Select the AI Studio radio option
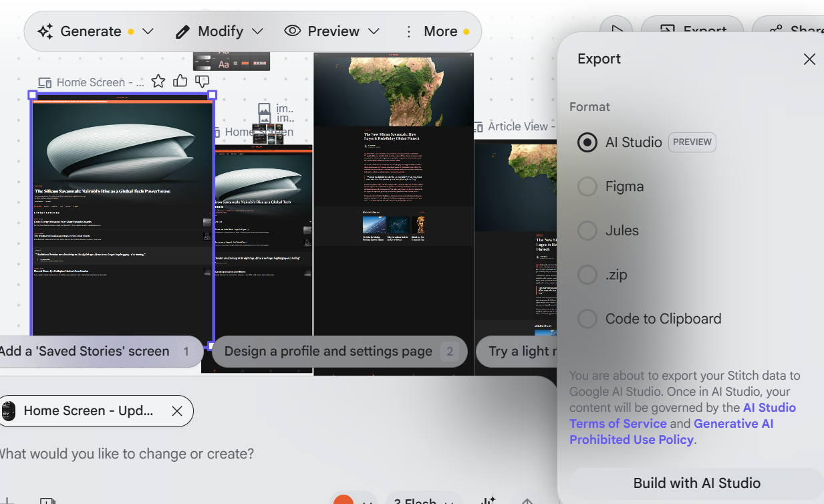Image resolution: width=824 pixels, height=504 pixels. [x=587, y=142]
